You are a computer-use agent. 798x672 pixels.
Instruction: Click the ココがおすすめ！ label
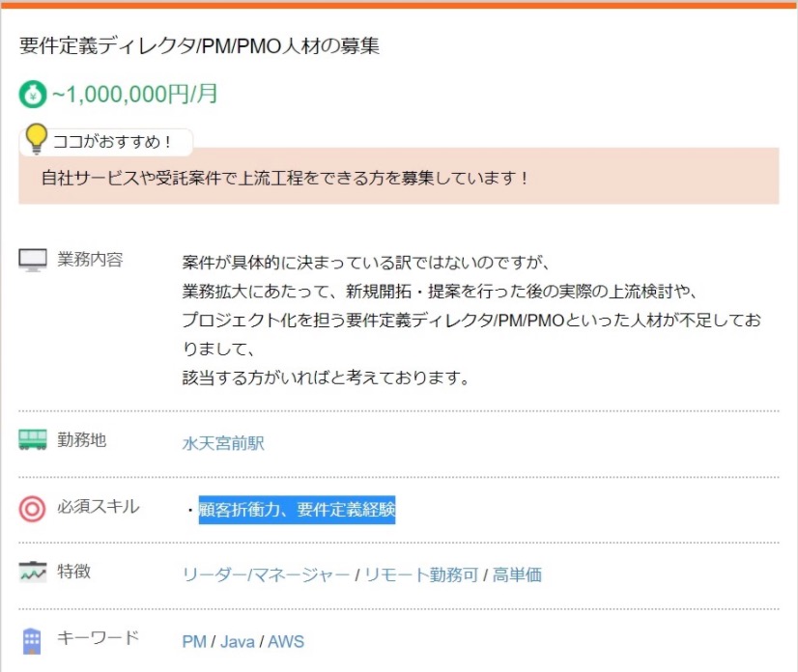click(112, 141)
